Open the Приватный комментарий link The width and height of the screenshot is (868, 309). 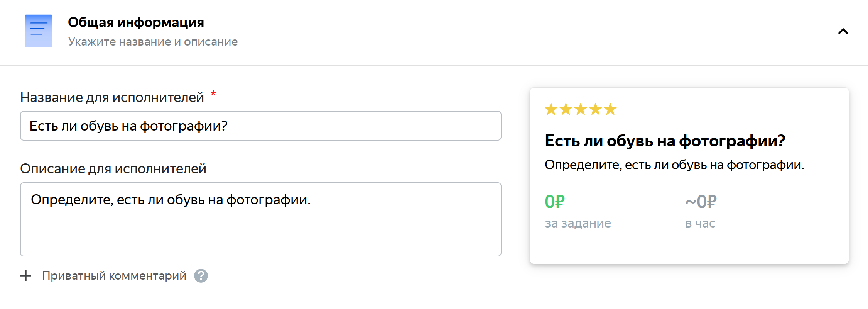click(114, 276)
